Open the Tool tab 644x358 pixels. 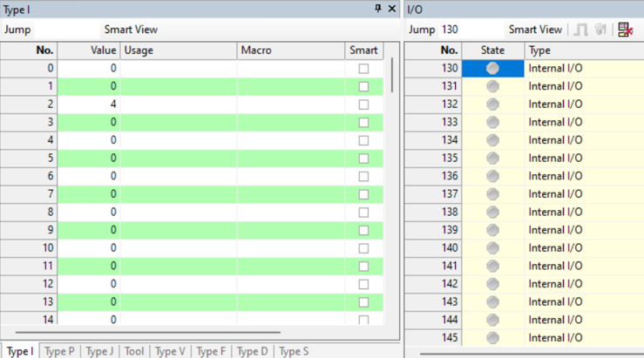point(134,351)
